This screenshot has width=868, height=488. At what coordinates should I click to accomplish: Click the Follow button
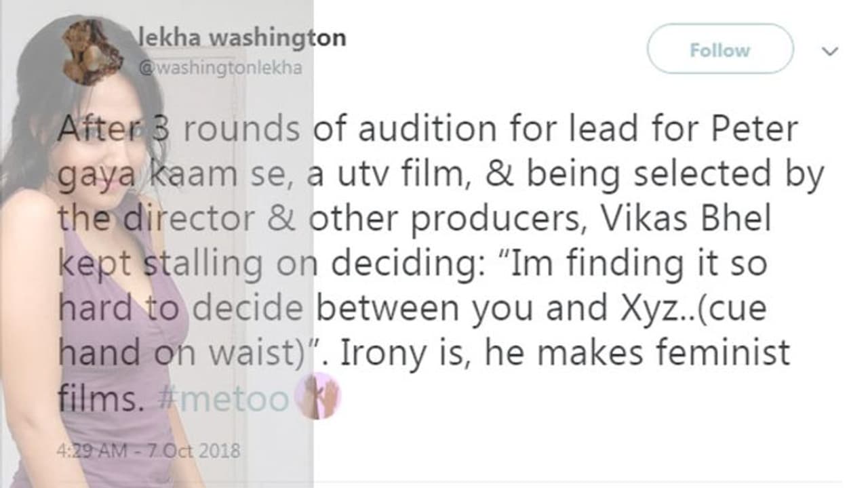(719, 49)
